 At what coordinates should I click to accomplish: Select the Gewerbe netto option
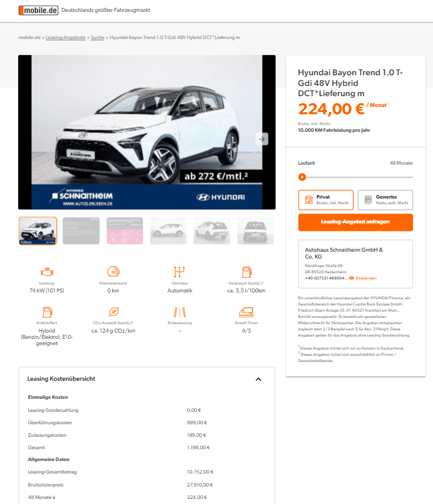tap(385, 200)
